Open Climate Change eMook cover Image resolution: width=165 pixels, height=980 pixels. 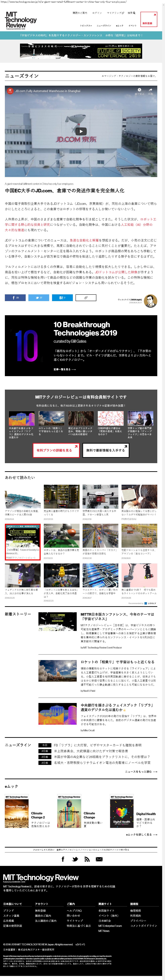click(x=69, y=811)
